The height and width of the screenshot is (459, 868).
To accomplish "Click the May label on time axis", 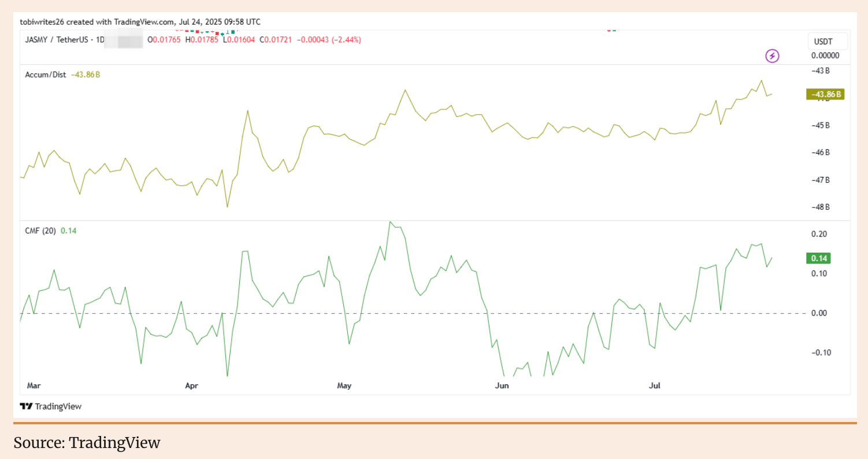I will [344, 385].
